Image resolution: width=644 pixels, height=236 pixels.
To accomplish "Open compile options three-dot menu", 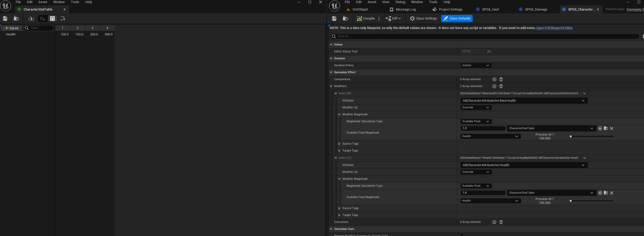I will (379, 18).
